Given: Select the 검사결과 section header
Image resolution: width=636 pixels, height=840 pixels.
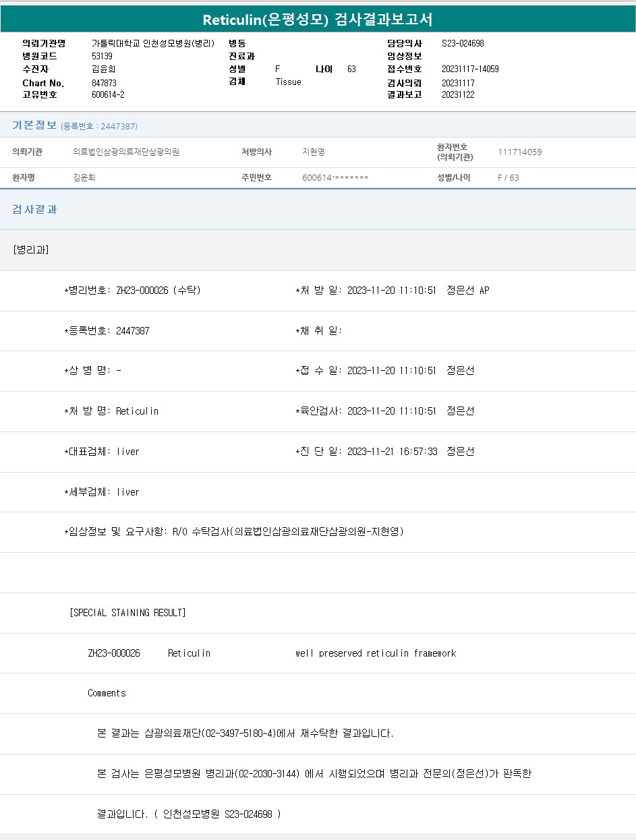Looking at the screenshot, I should tap(34, 209).
